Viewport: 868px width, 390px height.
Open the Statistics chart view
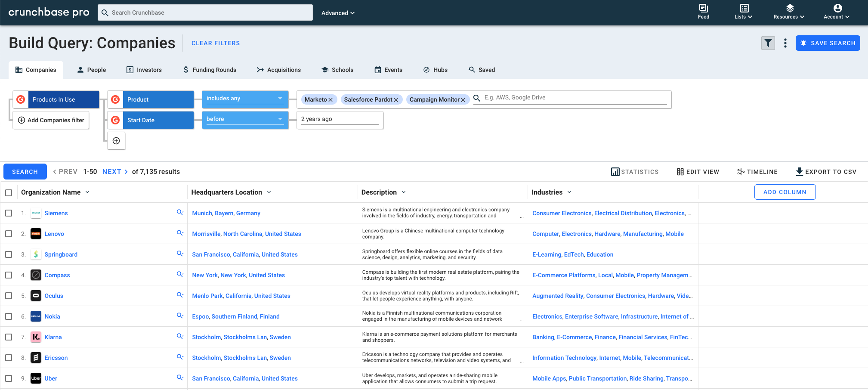pyautogui.click(x=635, y=172)
